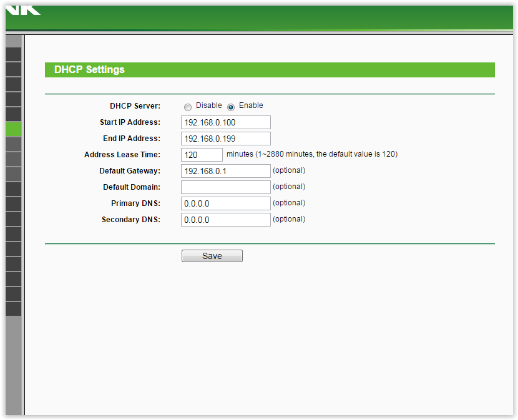Focus the Primary DNS input field
This screenshot has width=518, height=420.
pyautogui.click(x=225, y=203)
